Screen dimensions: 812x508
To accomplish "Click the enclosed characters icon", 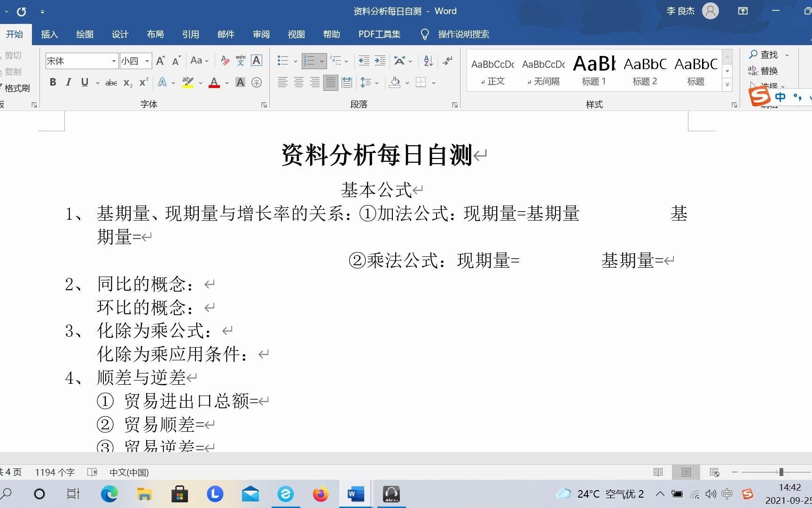I will click(x=257, y=83).
